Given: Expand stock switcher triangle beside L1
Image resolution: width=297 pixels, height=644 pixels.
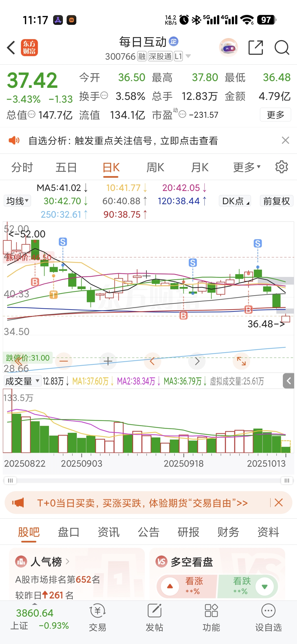Looking at the screenshot, I should pos(188,56).
